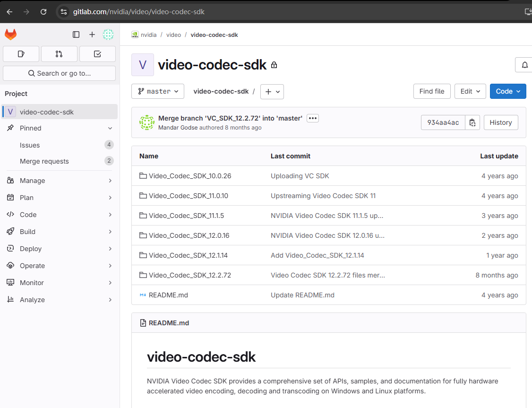This screenshot has width=532, height=408.
Task: Open commit 'Add Video_Codec_SDK_12.1.14'
Action: tap(317, 255)
